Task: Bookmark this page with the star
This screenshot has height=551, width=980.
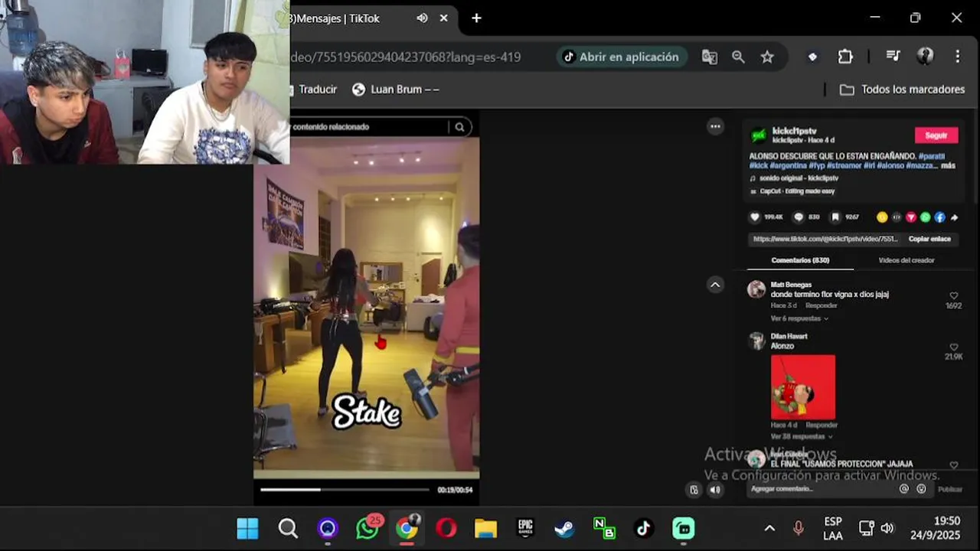Action: point(767,57)
